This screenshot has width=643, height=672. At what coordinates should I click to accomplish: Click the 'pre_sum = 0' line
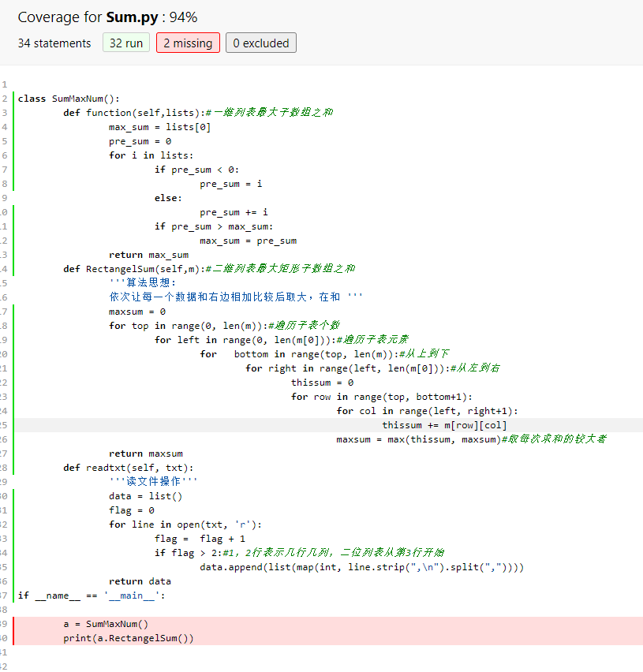(140, 141)
